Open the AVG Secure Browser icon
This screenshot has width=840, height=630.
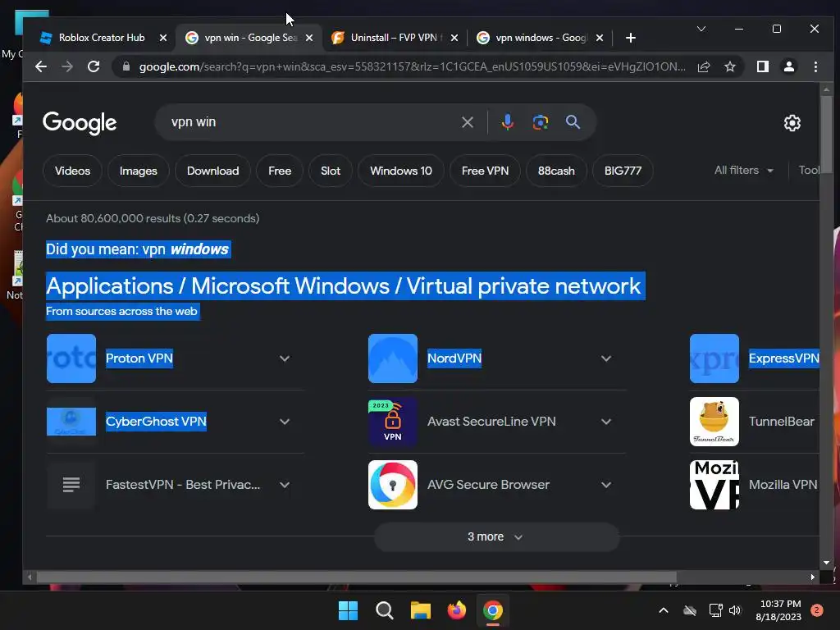tap(393, 485)
